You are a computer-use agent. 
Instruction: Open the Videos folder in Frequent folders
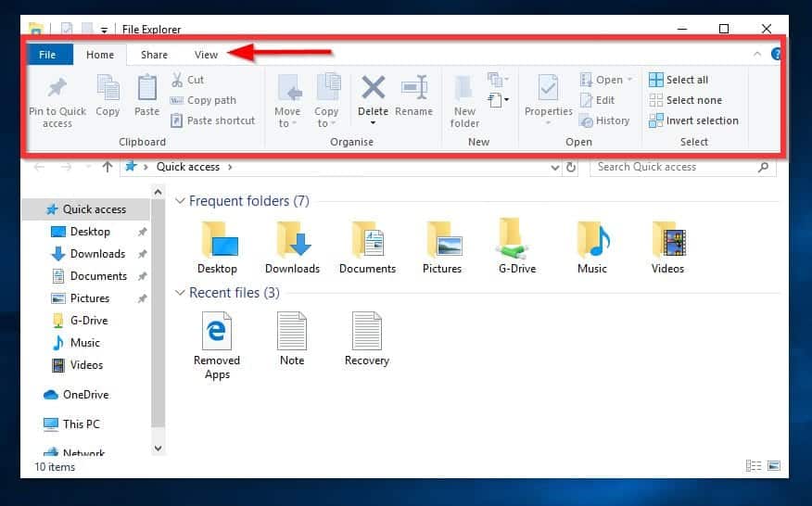667,247
